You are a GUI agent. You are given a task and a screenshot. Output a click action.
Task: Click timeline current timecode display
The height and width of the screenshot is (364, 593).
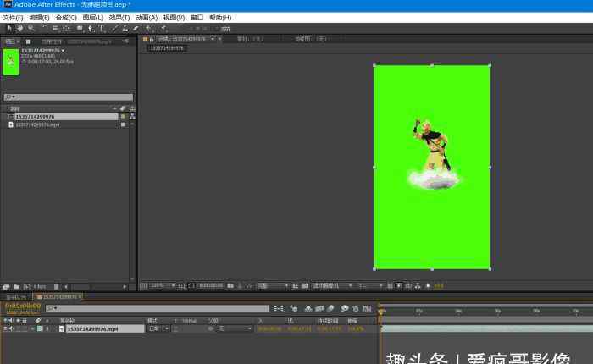tap(23, 306)
